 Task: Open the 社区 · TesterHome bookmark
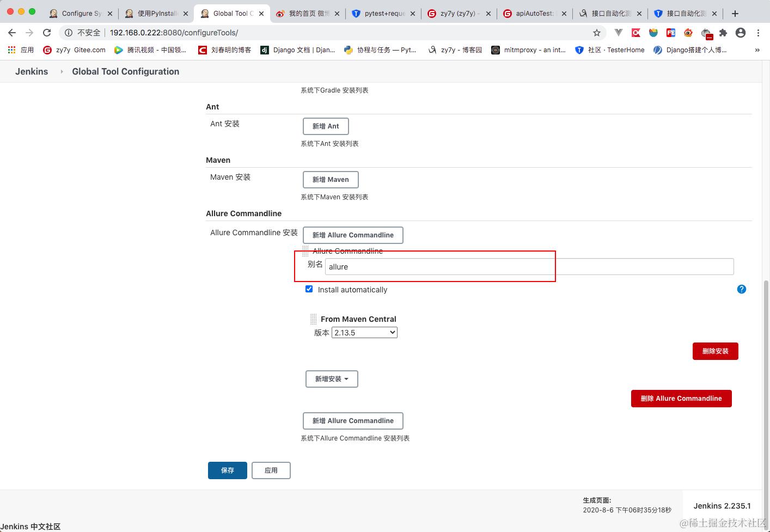pos(610,50)
